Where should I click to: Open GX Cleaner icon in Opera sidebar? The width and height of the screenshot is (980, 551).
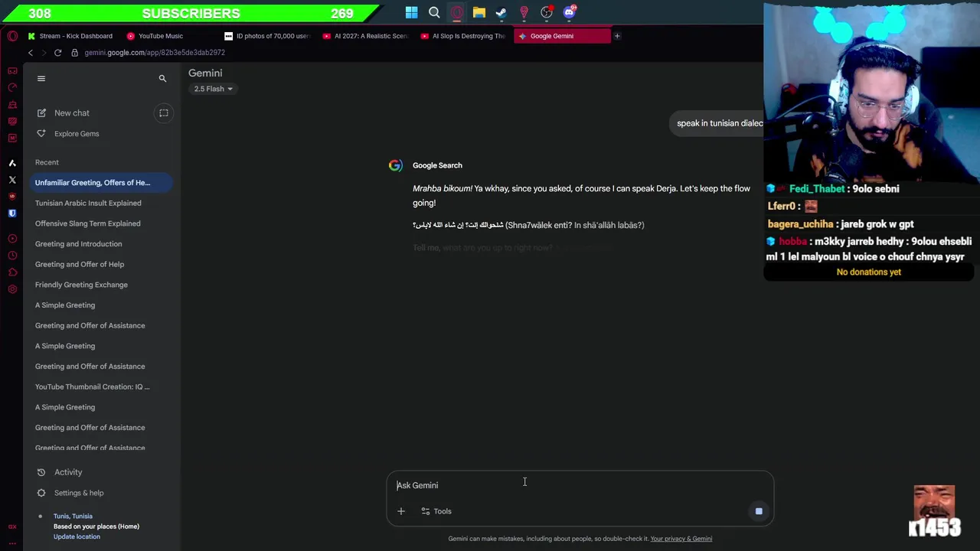[12, 105]
